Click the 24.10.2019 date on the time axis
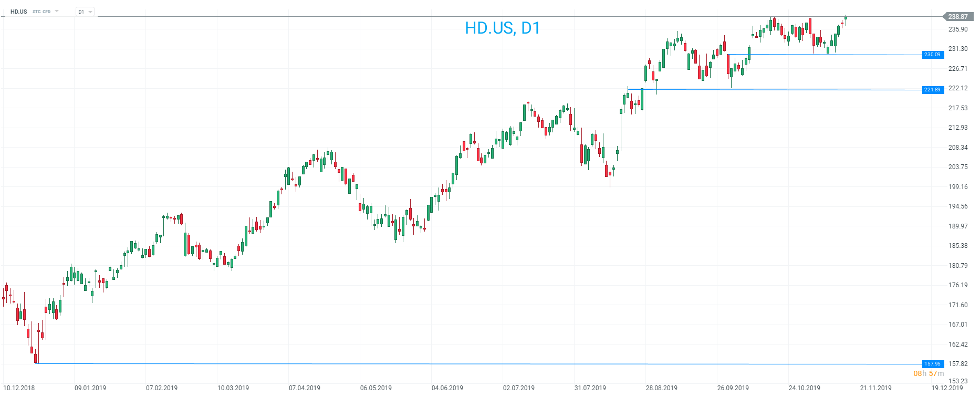980x397 pixels. point(805,388)
